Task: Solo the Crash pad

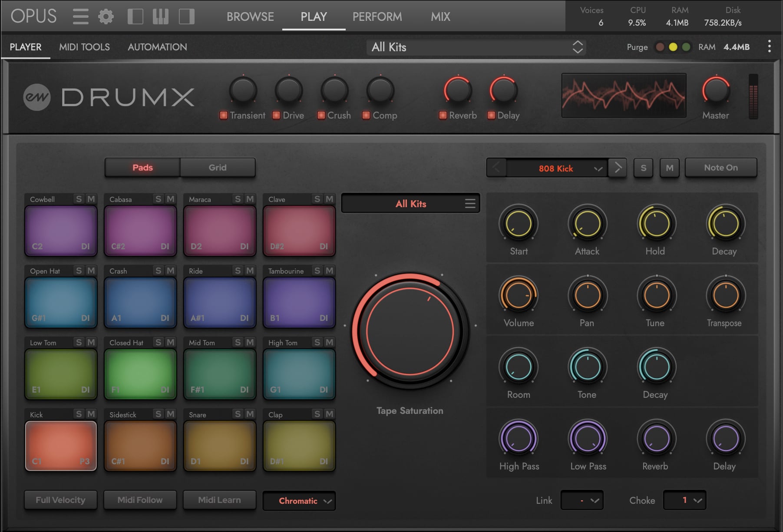Action: click(158, 271)
